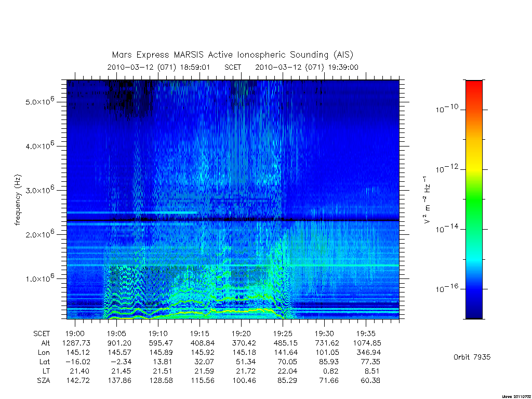Click SCET time 19:00
Image resolution: width=532 pixels, height=399 pixels.
(x=75, y=334)
